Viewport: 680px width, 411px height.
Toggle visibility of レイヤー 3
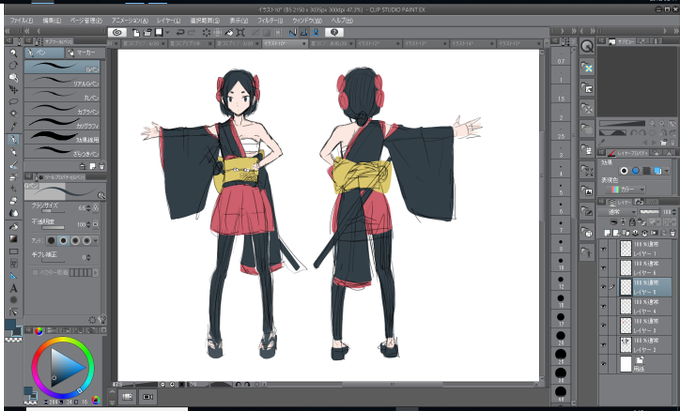pos(603,326)
